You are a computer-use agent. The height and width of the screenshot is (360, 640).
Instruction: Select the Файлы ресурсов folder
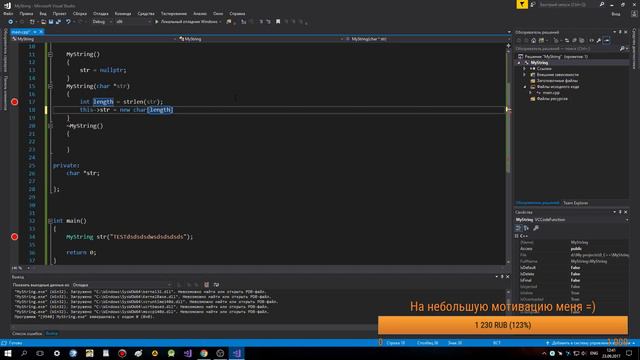pyautogui.click(x=549, y=99)
